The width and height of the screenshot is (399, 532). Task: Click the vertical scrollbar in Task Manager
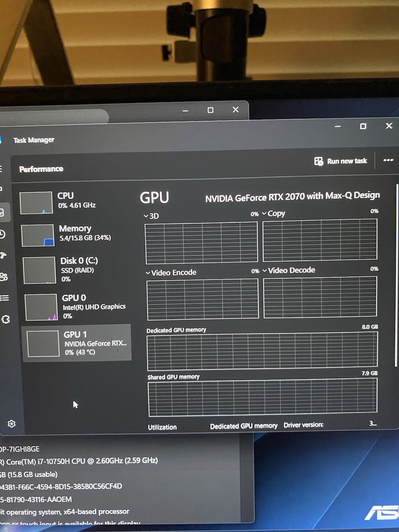click(396, 276)
